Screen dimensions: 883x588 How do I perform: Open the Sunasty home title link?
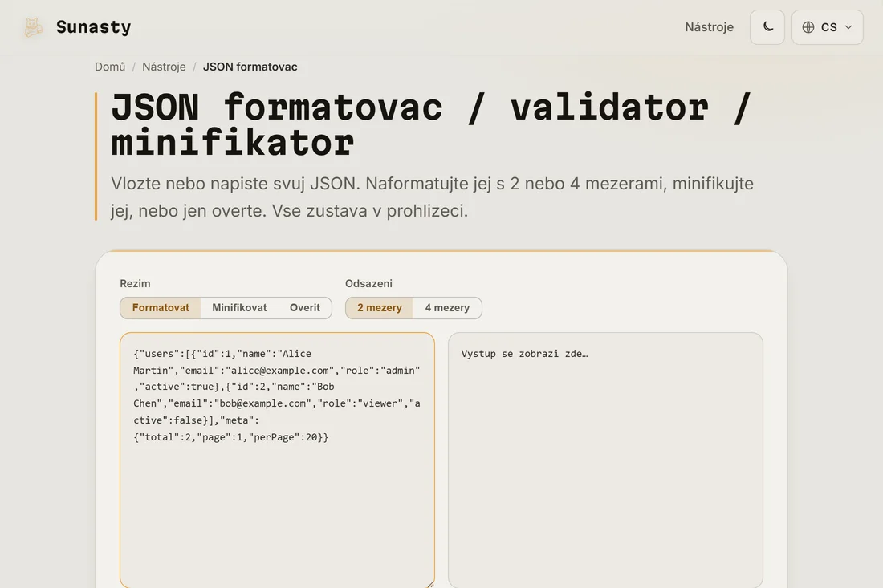coord(93,27)
